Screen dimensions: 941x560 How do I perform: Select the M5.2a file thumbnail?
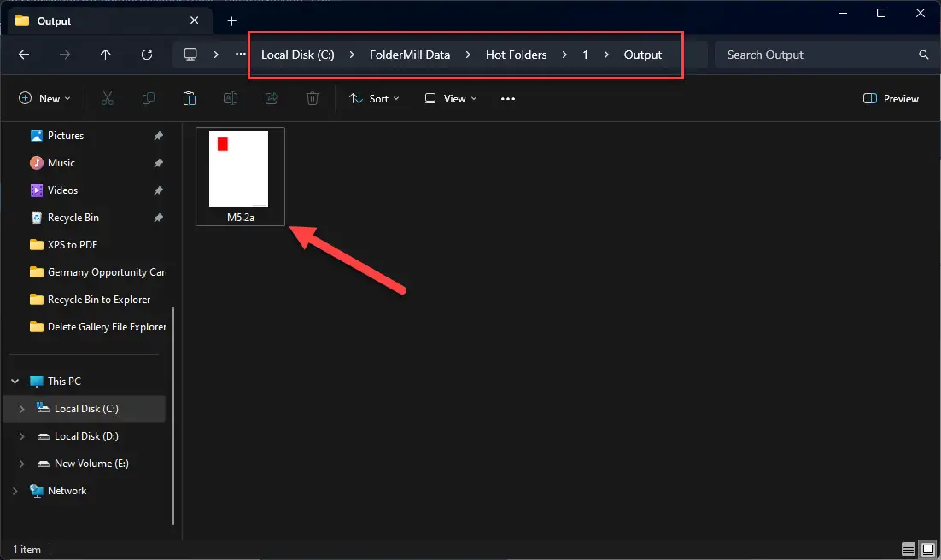coord(240,177)
